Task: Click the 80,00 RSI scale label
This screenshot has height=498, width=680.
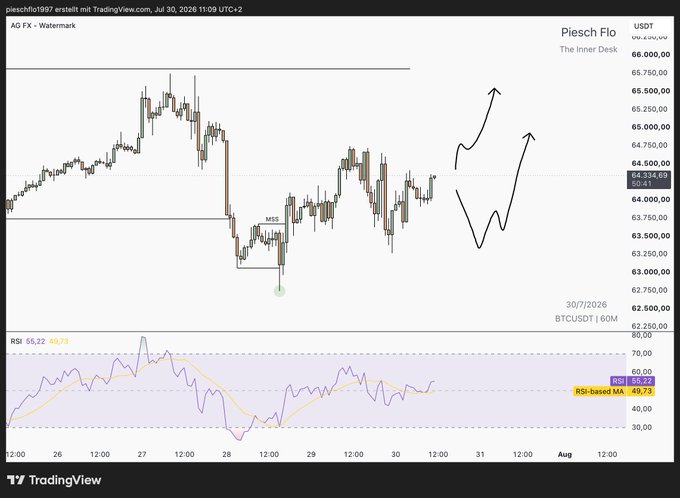Action: (x=641, y=335)
